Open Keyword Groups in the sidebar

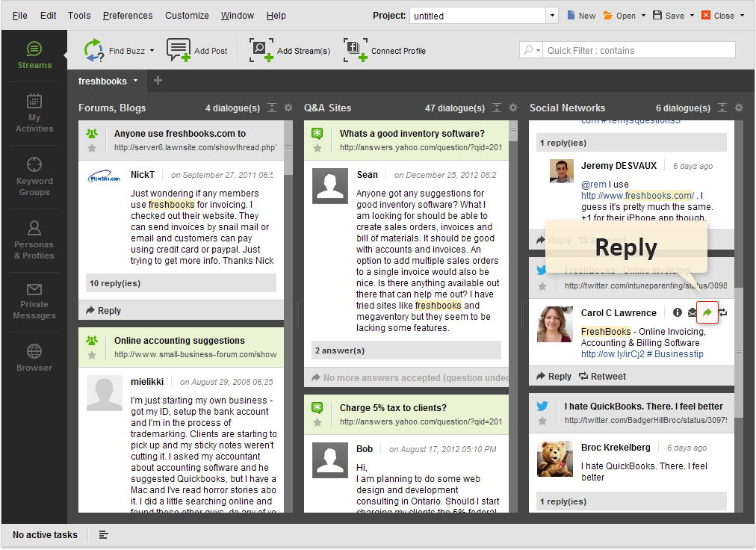[x=34, y=176]
